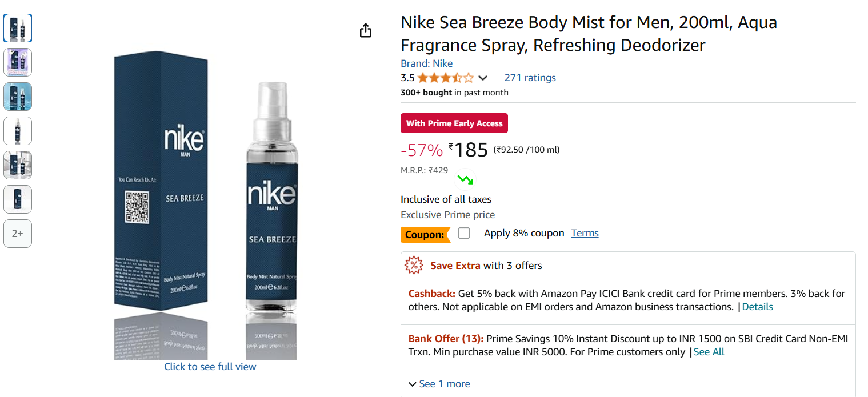This screenshot has width=868, height=397.
Task: Click the Save Extra discount badge icon
Action: [414, 266]
